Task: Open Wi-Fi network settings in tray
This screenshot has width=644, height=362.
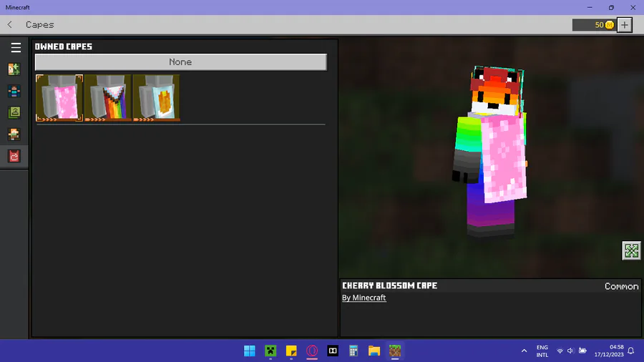Action: coord(560,351)
